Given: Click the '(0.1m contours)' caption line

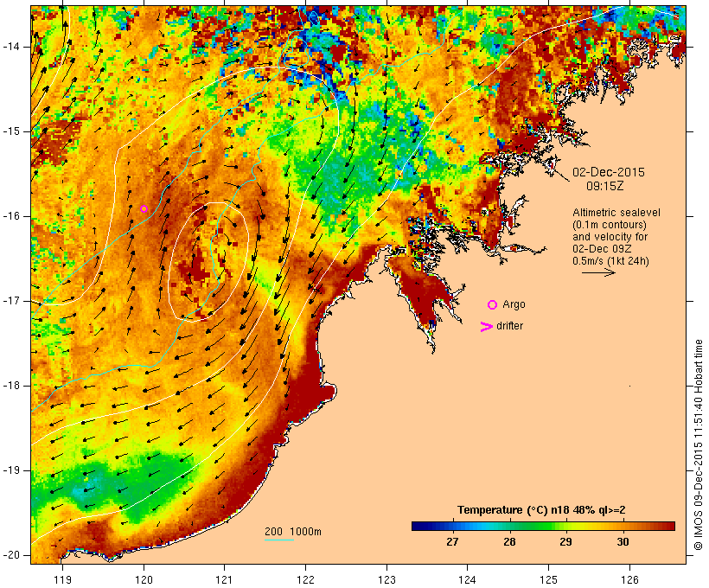Looking at the screenshot, I should click(610, 224).
